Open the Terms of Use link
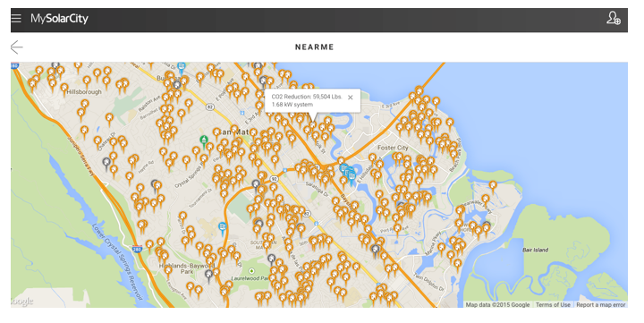The width and height of the screenshot is (644, 323). point(553,304)
